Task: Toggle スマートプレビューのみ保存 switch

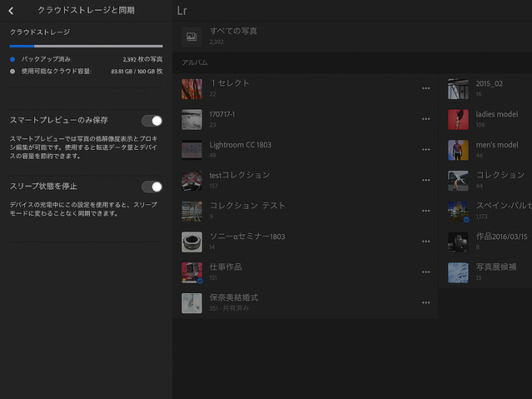Action: (152, 121)
